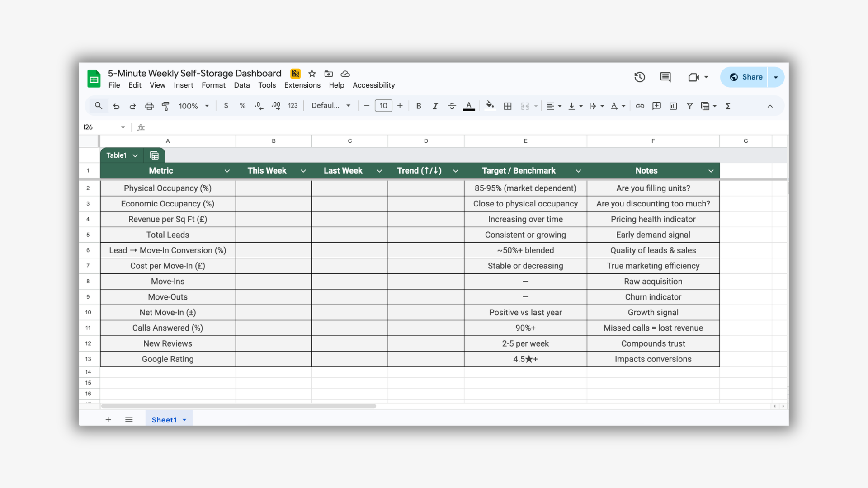Click the insert chart icon
This screenshot has height=488, width=868.
point(673,106)
